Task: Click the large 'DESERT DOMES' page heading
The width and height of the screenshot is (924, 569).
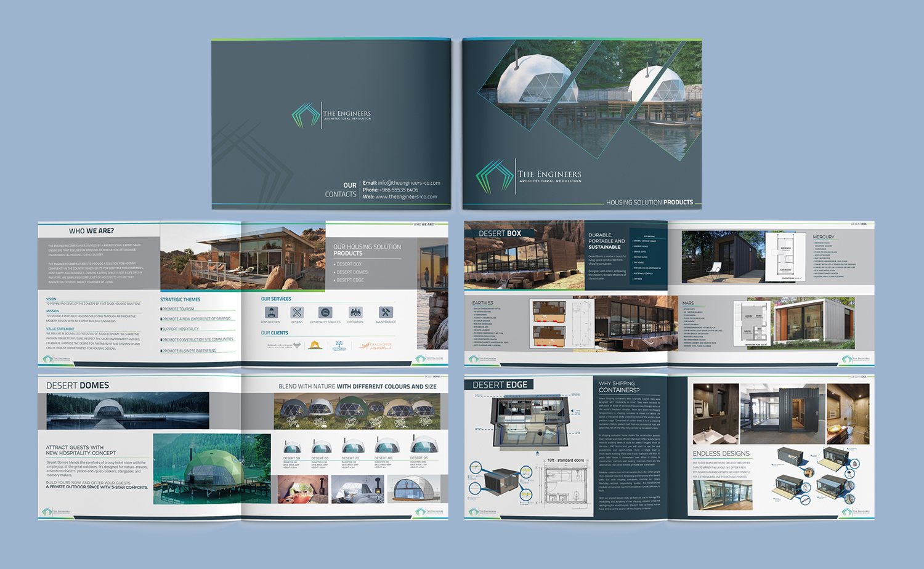Action: (78, 385)
